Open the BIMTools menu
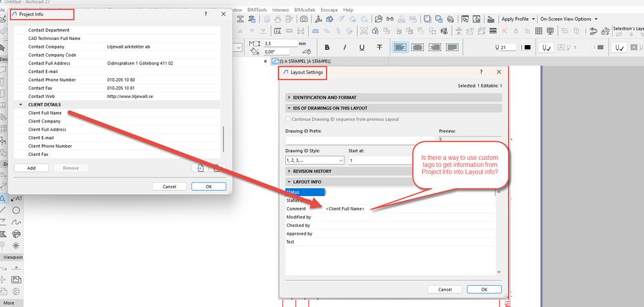 [x=257, y=10]
